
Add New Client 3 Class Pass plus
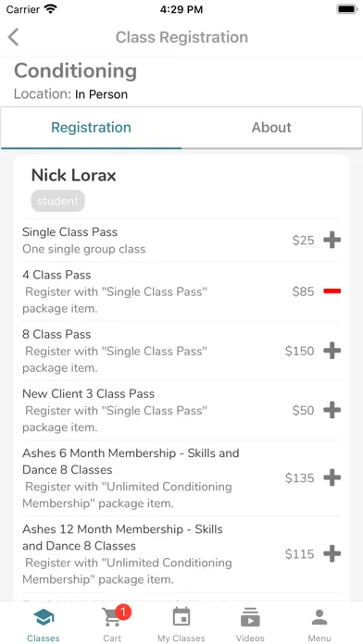tap(332, 410)
